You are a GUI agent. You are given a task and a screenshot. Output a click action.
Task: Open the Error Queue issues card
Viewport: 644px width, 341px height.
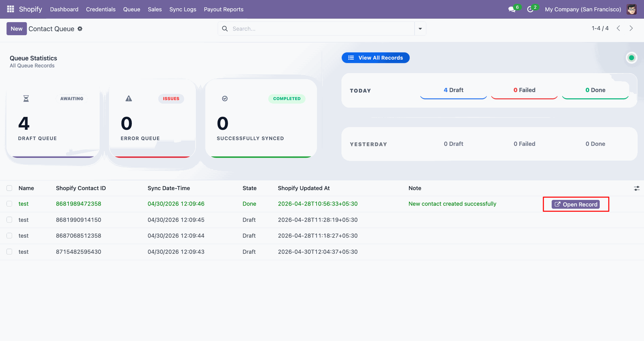click(x=152, y=118)
